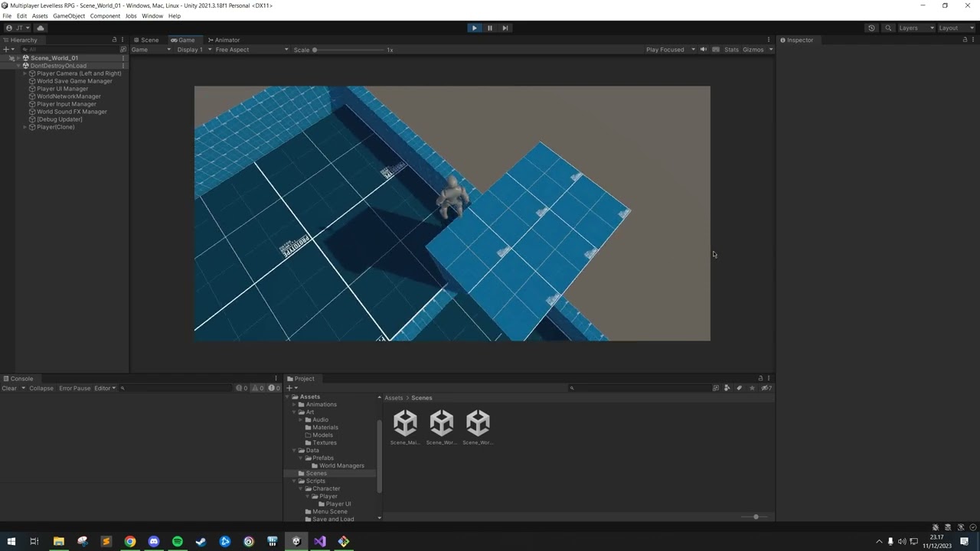980x551 pixels.
Task: Open the Window menu
Action: [x=152, y=16]
